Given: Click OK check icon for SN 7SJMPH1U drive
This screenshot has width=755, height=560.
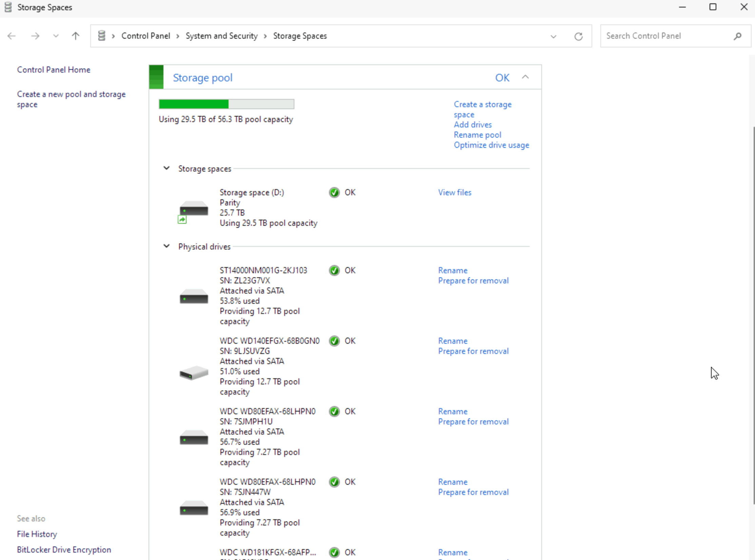Looking at the screenshot, I should 334,412.
